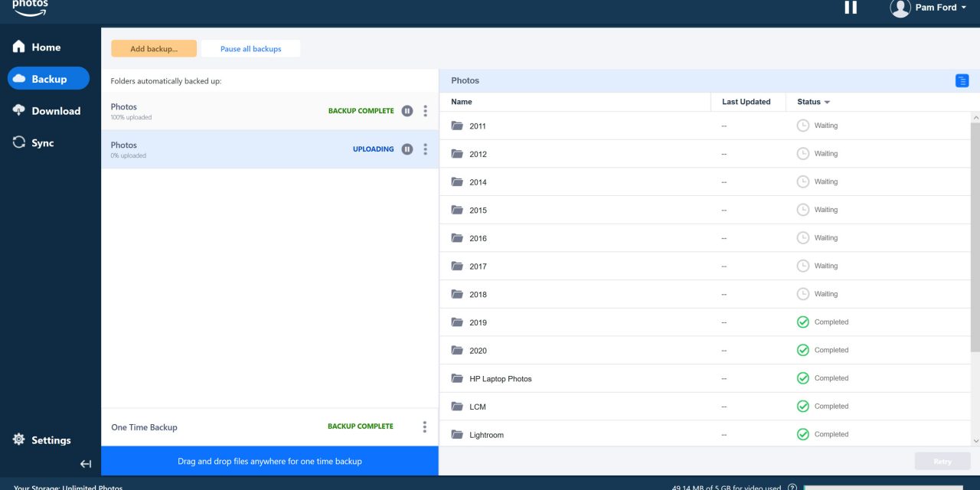This screenshot has height=490, width=980.
Task: Open the Pam Ford account dropdown
Action: coord(928,8)
